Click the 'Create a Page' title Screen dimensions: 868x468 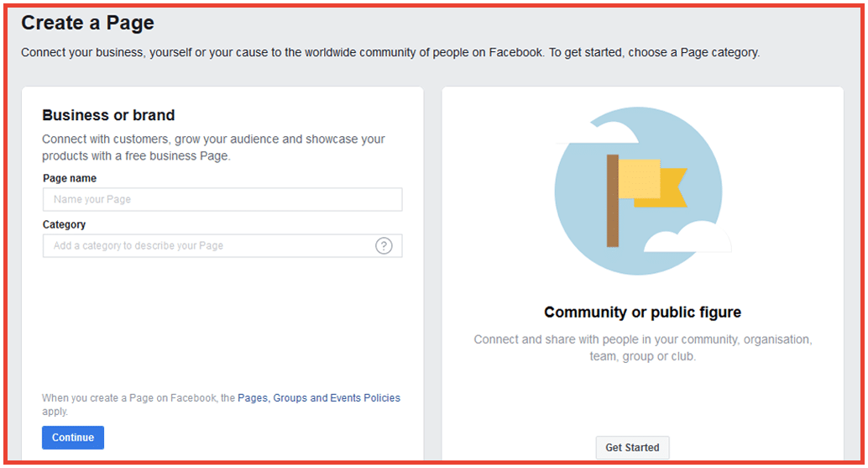click(87, 24)
